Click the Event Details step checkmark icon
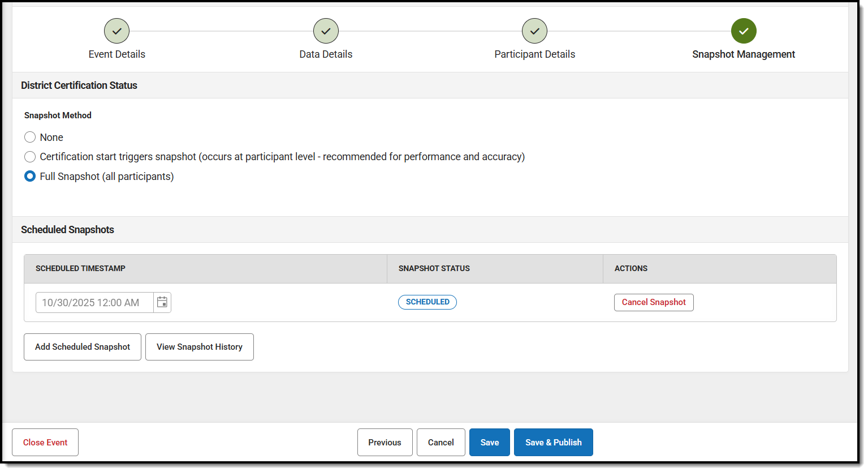 pyautogui.click(x=116, y=31)
